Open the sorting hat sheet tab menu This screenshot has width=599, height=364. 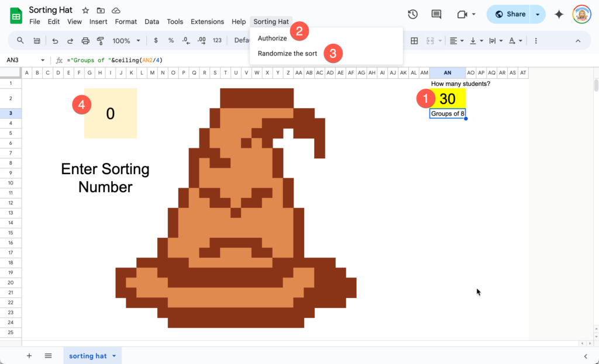(114, 356)
